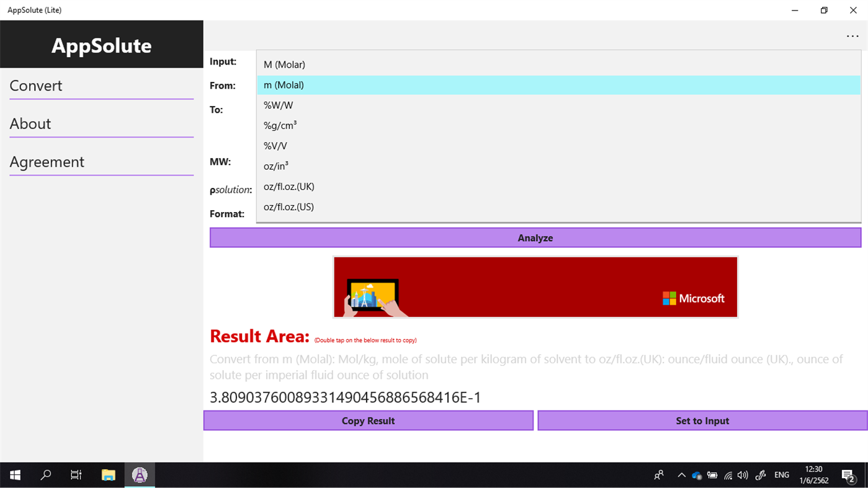The image size is (868, 488).
Task: Open the Start menu
Action: [x=14, y=474]
